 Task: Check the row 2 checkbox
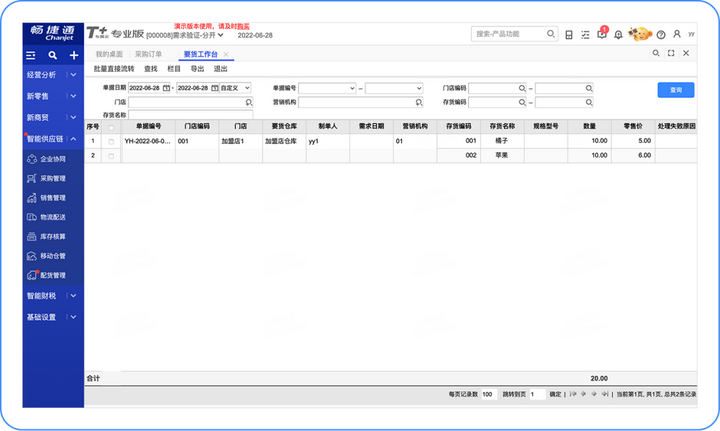[111, 157]
